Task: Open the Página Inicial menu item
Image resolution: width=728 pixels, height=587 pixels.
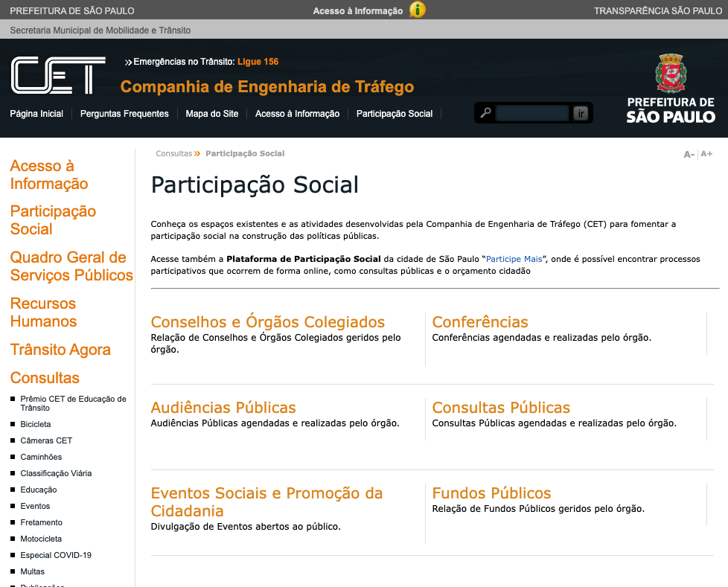Action: (36, 114)
